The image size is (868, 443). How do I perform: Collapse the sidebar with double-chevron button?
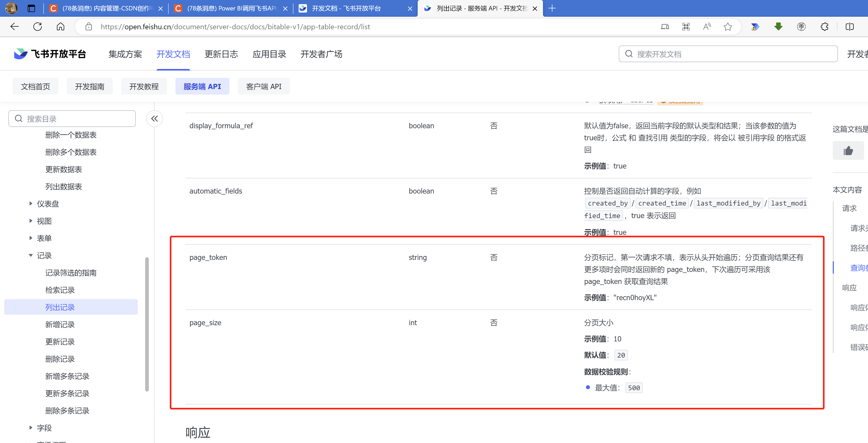(155, 119)
